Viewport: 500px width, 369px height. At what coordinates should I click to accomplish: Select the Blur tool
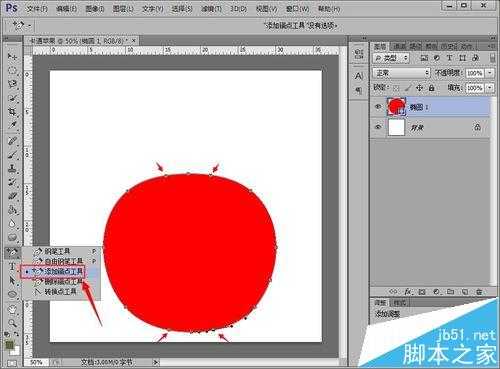pos(12,223)
